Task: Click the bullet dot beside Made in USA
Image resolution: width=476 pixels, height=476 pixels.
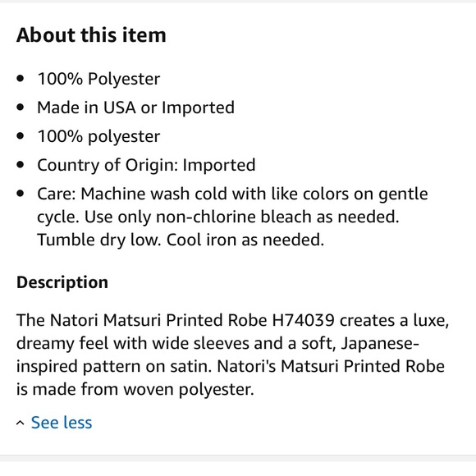Action: tap(21, 108)
